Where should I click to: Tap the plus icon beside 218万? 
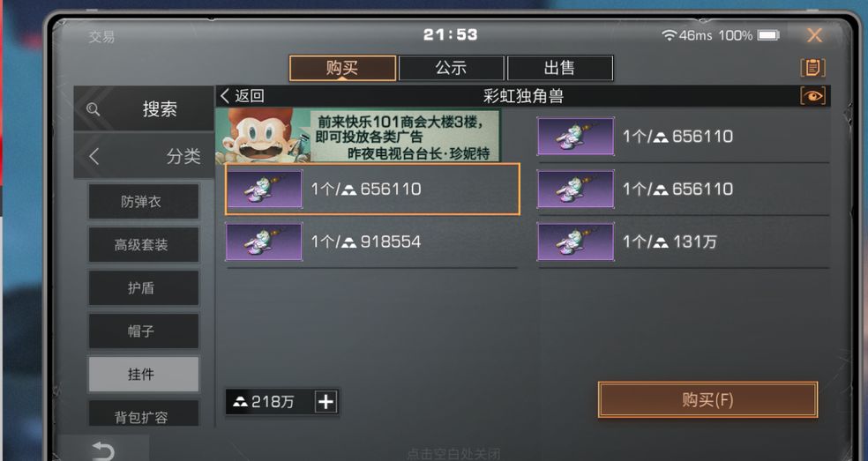(326, 402)
